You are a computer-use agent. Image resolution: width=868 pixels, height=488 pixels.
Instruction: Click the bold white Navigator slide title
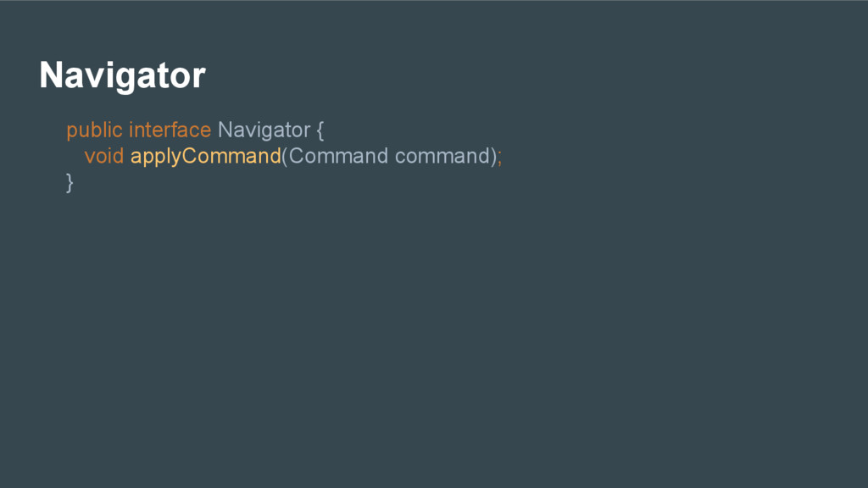(x=122, y=75)
